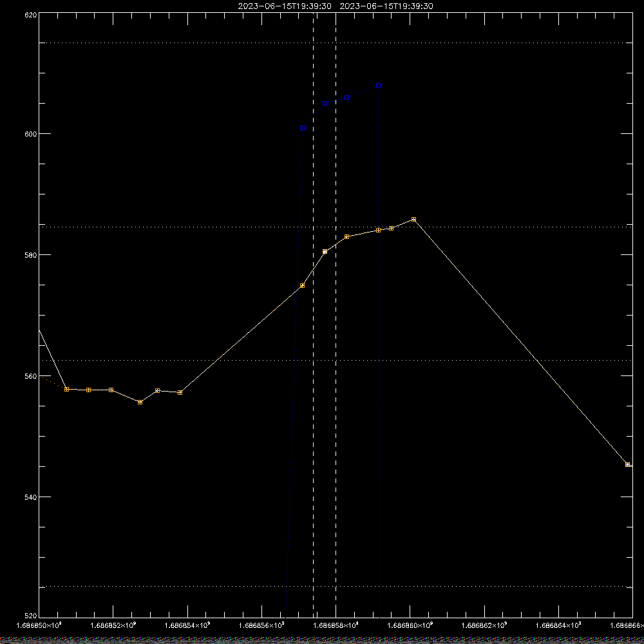Click the orange data point near 575 on rise

302,285
